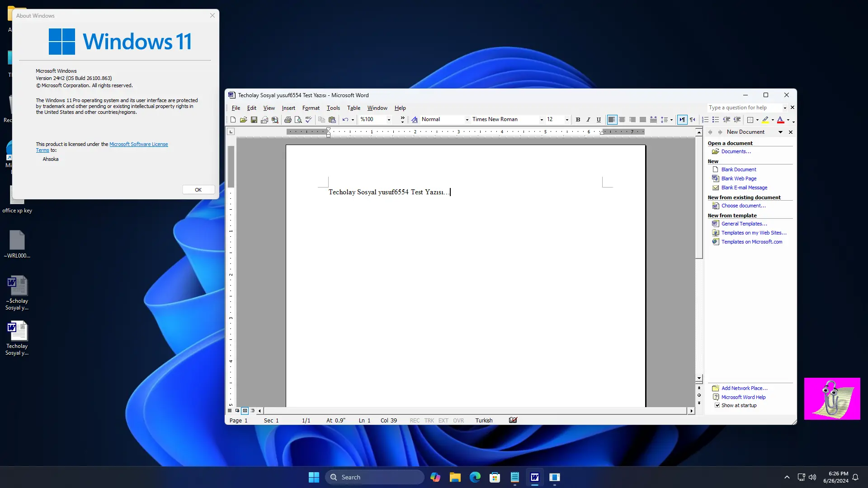Screen dimensions: 868x488
Task: Open the New Document pane menu arrow
Action: pos(780,132)
